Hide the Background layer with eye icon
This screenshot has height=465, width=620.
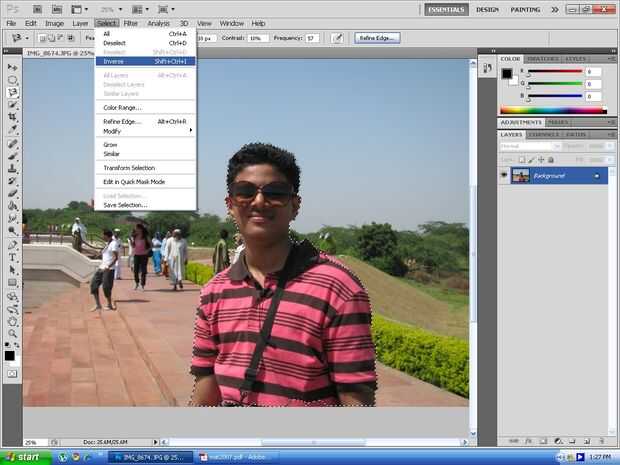tap(504, 175)
